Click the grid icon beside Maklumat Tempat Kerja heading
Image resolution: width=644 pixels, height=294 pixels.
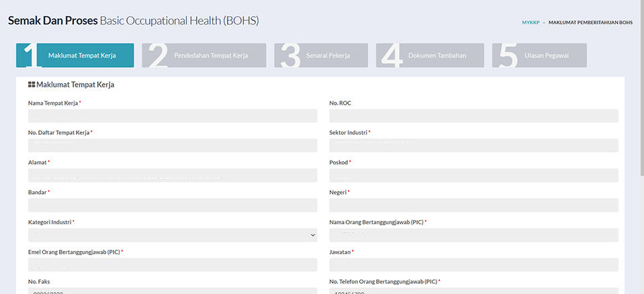pyautogui.click(x=31, y=85)
